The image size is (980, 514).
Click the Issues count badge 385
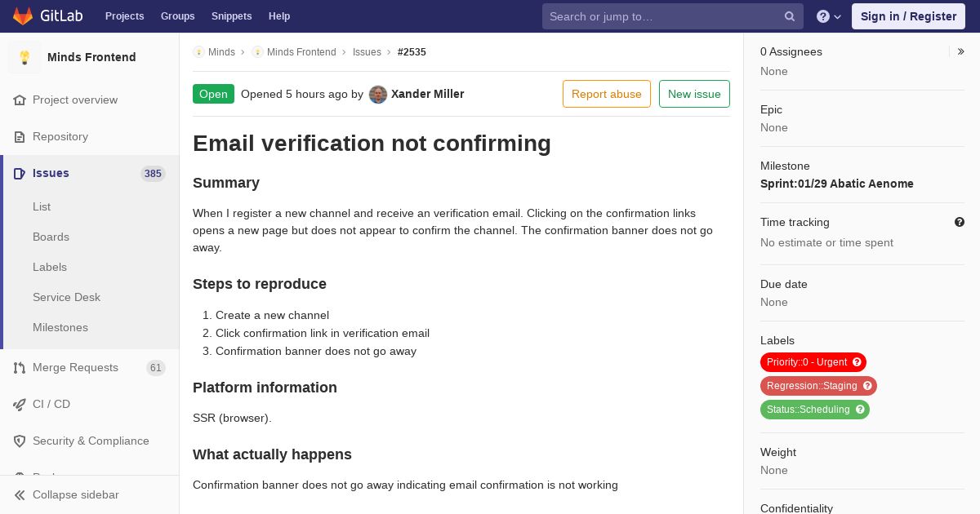point(153,174)
